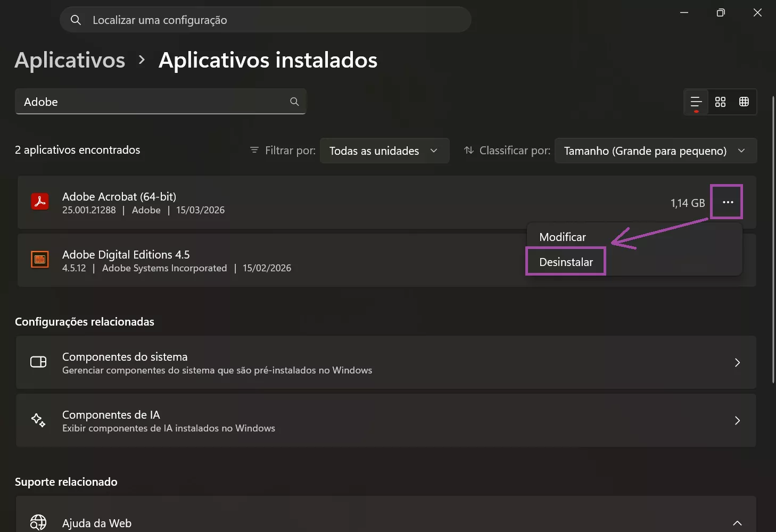This screenshot has width=776, height=532.
Task: Click the search magnifier in app filter
Action: [294, 102]
